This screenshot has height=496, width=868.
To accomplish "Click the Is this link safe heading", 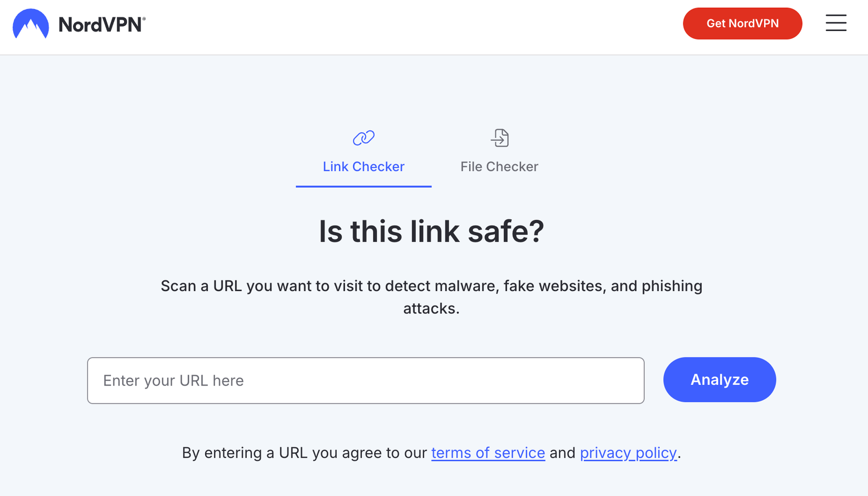I will (431, 231).
